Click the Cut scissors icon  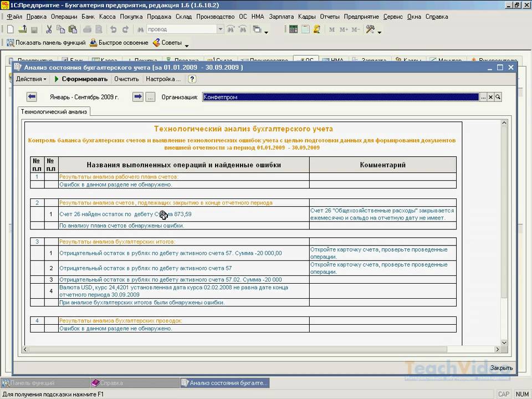(49, 29)
